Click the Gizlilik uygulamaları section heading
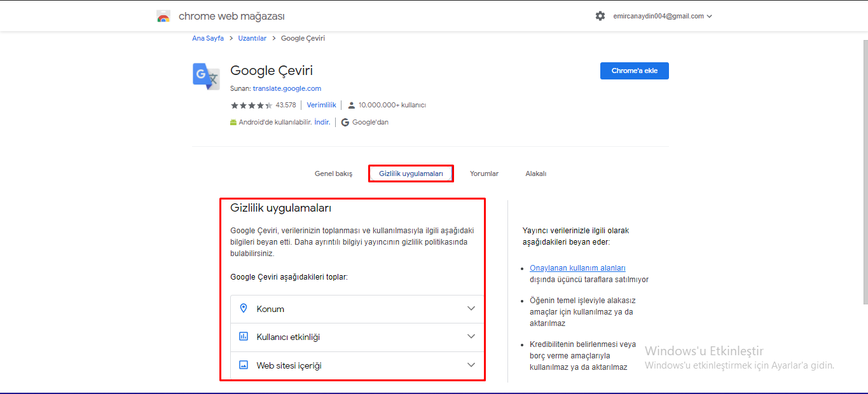This screenshot has width=868, height=394. (x=280, y=208)
